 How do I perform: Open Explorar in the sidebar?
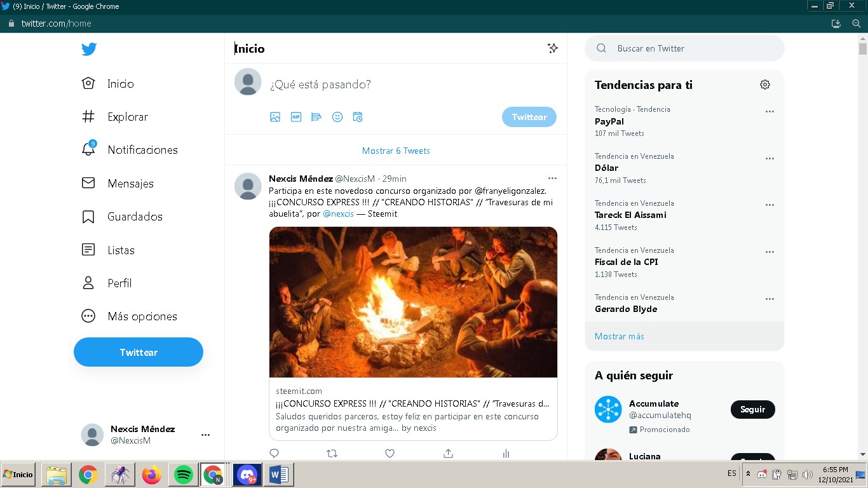(x=115, y=117)
